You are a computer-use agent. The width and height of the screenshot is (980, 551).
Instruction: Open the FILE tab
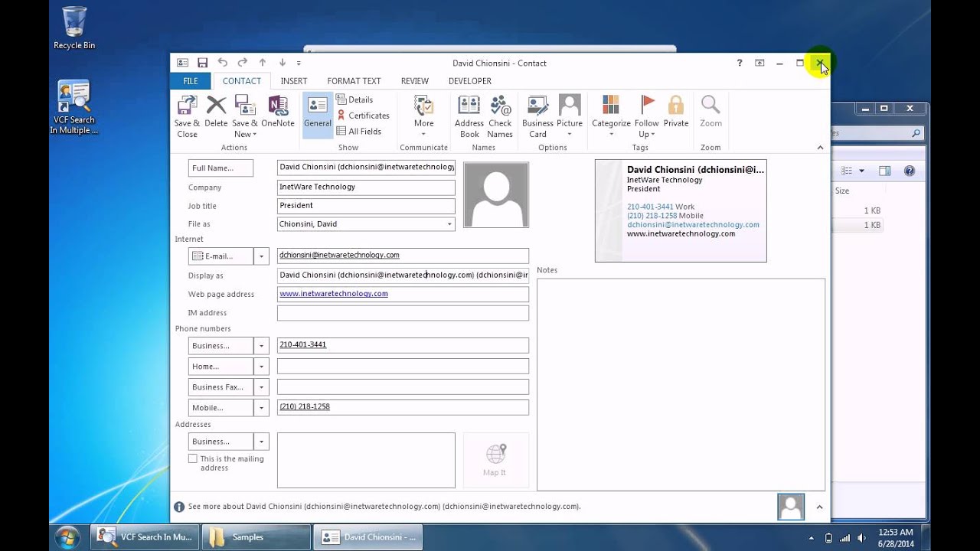point(191,81)
